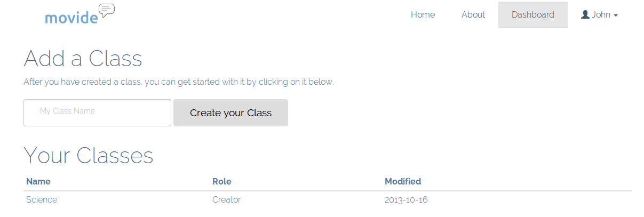Expand the caret arrow next to John
The width and height of the screenshot is (644, 217).
pyautogui.click(x=616, y=15)
